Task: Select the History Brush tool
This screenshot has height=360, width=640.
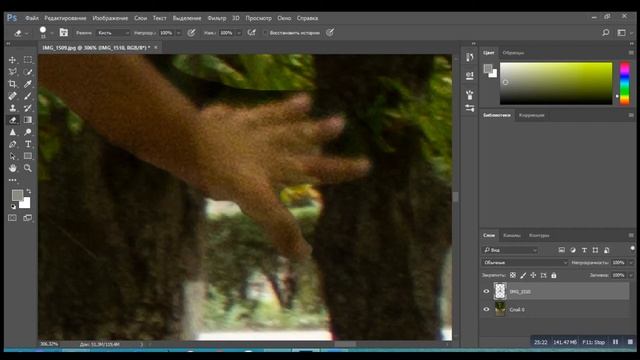Action: [28, 108]
